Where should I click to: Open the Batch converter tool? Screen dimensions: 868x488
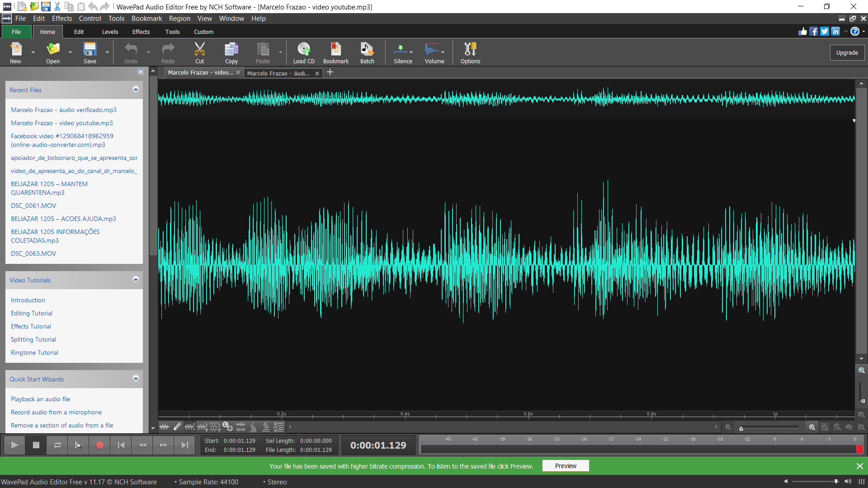coord(367,52)
